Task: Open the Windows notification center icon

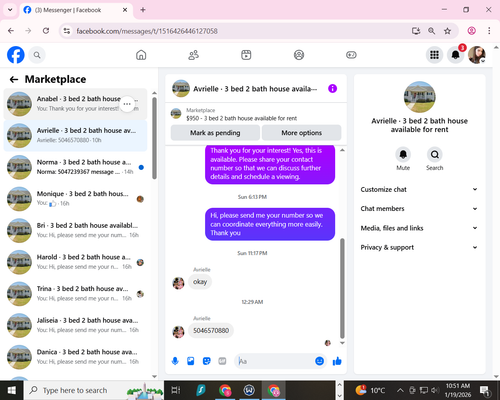Action: tap(484, 390)
